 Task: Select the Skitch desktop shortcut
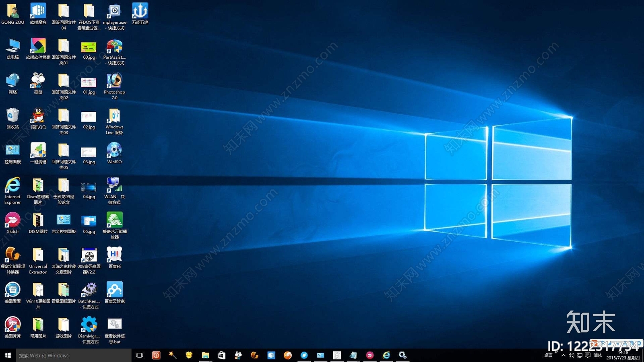click(12, 223)
